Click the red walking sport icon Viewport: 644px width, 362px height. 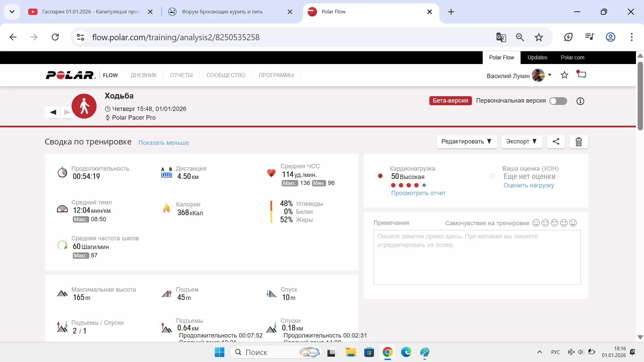click(x=84, y=106)
